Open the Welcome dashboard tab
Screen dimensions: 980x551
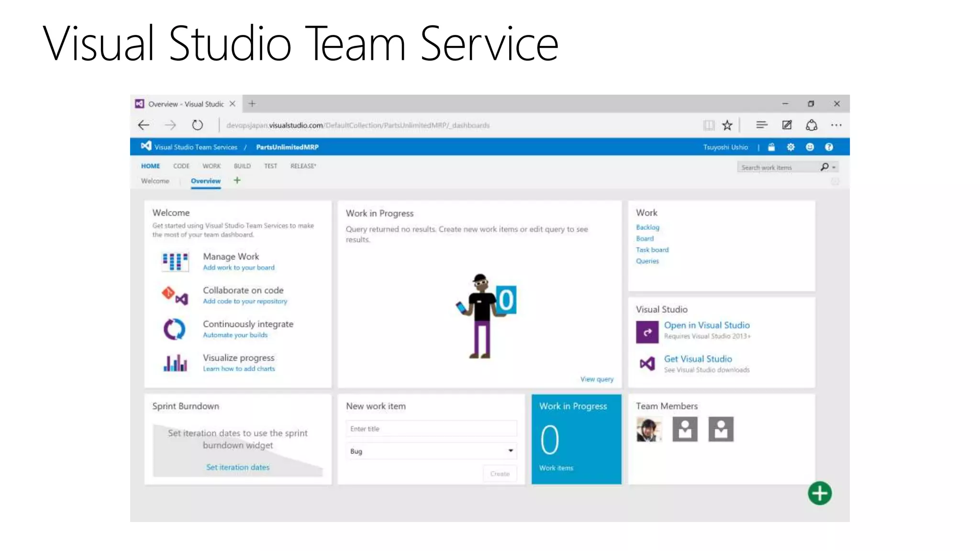[155, 181]
